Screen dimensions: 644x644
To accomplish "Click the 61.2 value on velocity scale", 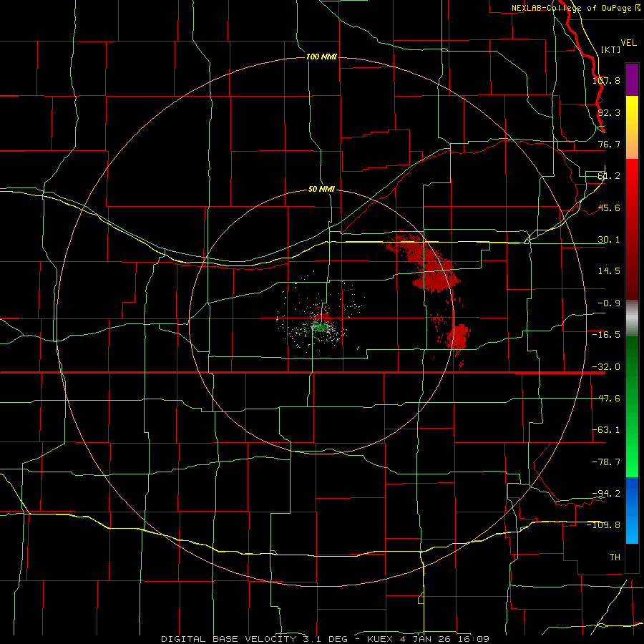I will (609, 176).
